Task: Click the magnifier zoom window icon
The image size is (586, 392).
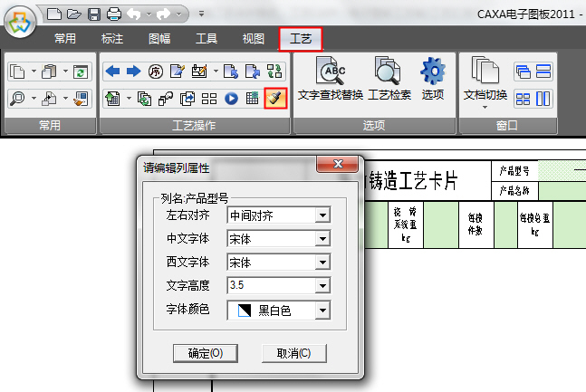Action: (x=17, y=99)
